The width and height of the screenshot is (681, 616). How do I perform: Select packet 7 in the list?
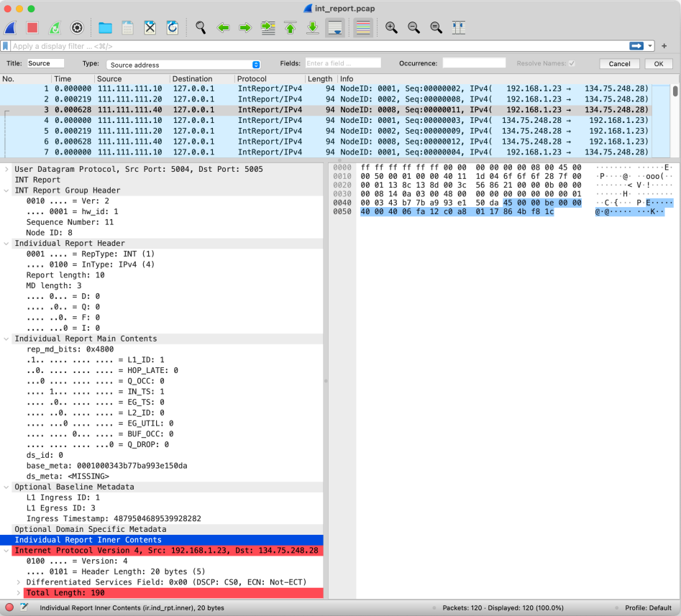pos(326,152)
